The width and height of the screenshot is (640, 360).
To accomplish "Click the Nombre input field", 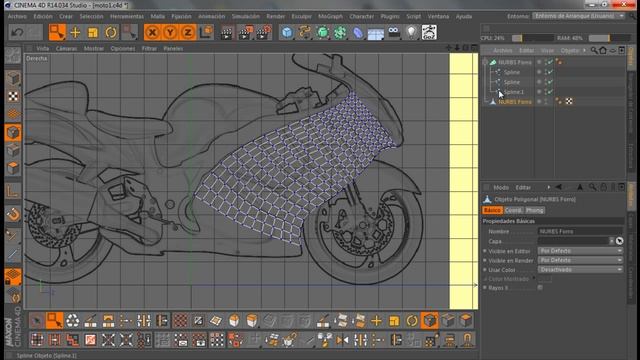I will (580, 231).
